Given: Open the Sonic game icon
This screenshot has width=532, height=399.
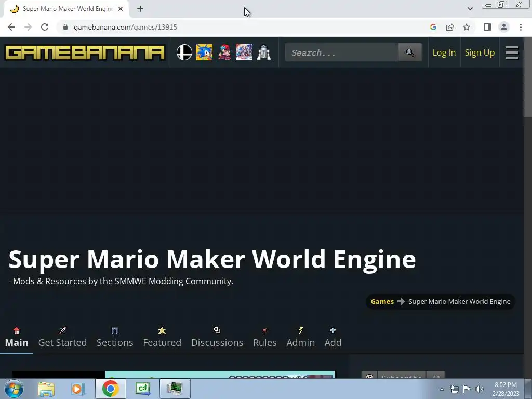Looking at the screenshot, I should (x=204, y=52).
